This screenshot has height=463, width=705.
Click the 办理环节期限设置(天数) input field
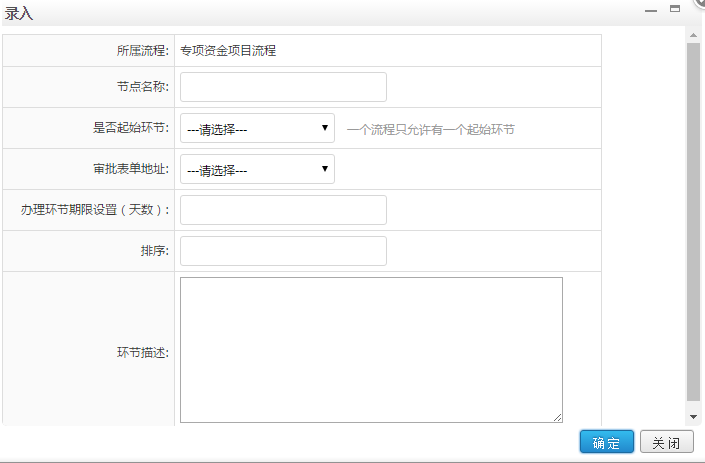click(283, 210)
